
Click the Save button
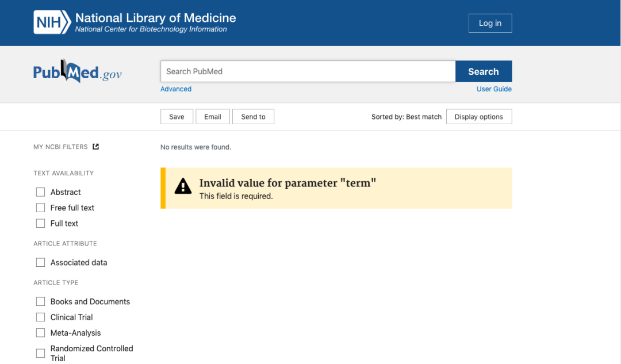coord(177,117)
